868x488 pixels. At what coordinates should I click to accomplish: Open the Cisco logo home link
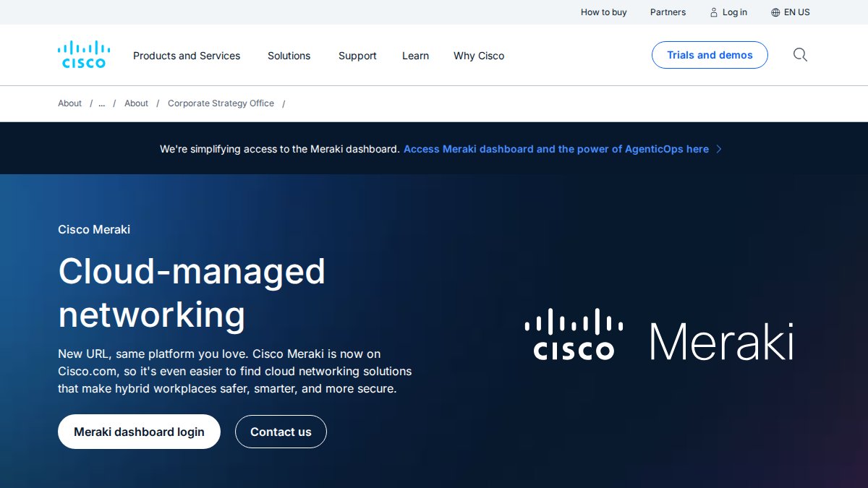84,55
